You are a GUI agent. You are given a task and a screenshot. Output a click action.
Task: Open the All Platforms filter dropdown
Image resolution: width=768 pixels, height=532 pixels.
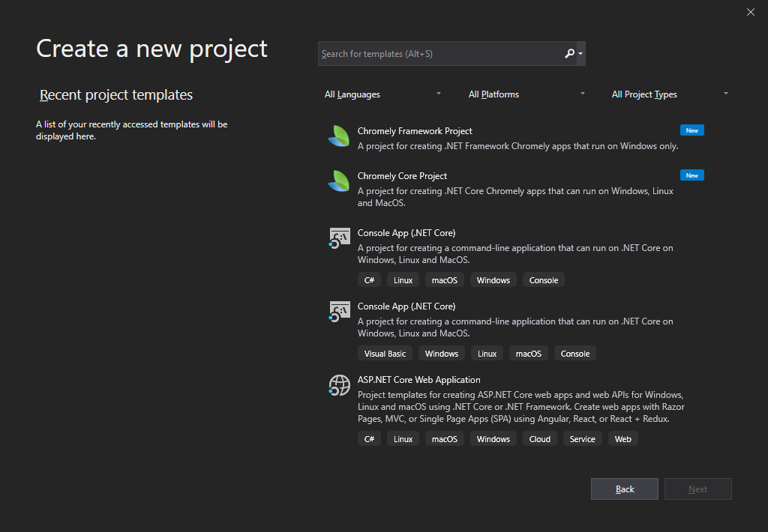click(x=526, y=94)
